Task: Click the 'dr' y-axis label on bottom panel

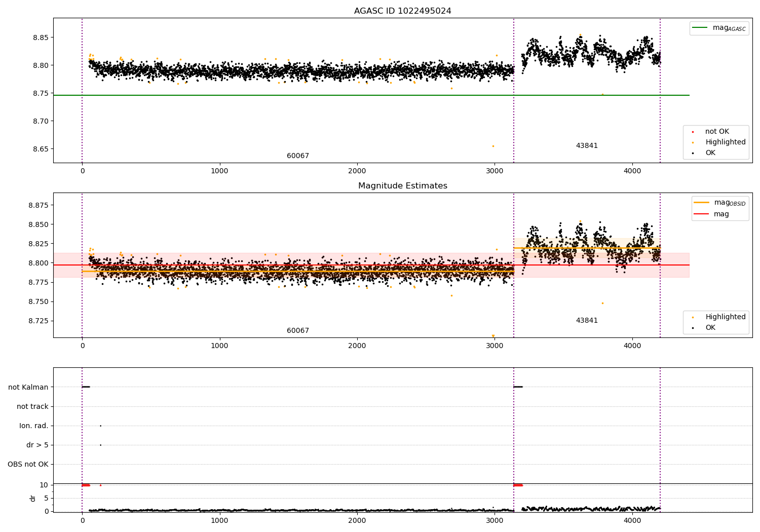Action: (33, 498)
